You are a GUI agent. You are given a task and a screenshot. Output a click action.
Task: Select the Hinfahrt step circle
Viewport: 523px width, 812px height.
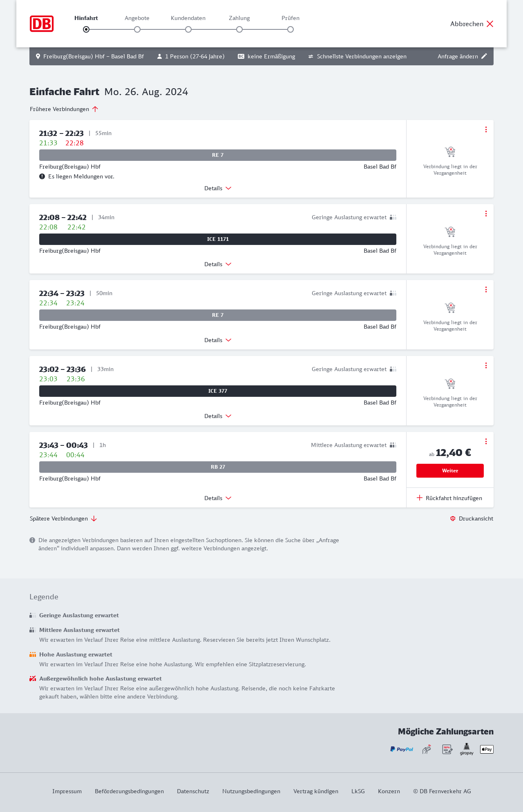click(86, 29)
